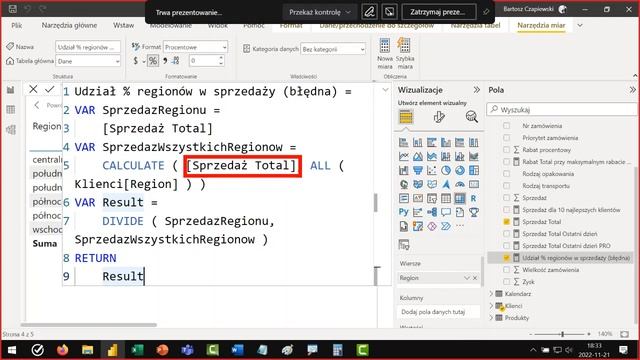This screenshot has width=640, height=360.
Task: Open Get more visuals ellipsis
Action: [x=460, y=226]
